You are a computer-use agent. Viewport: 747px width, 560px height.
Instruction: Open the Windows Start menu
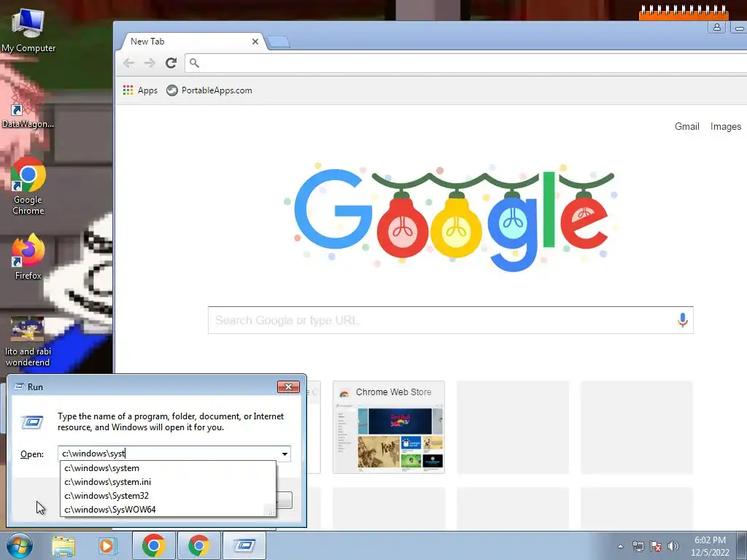pyautogui.click(x=18, y=545)
